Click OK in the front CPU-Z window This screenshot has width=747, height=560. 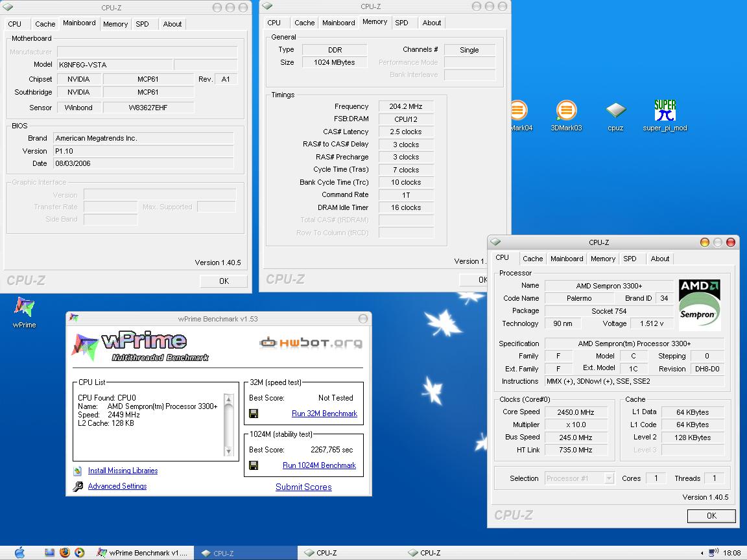[x=711, y=516]
